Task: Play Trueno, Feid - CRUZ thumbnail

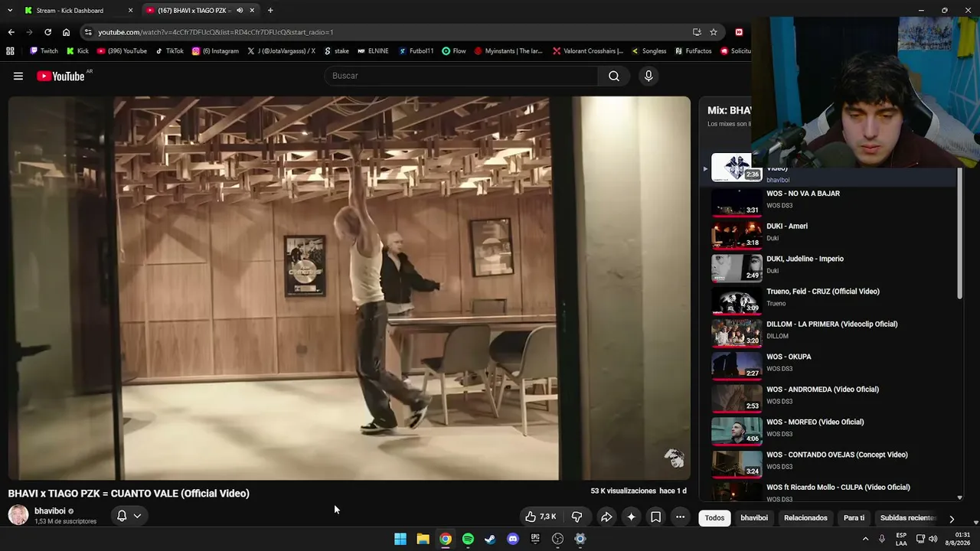Action: 737,300
